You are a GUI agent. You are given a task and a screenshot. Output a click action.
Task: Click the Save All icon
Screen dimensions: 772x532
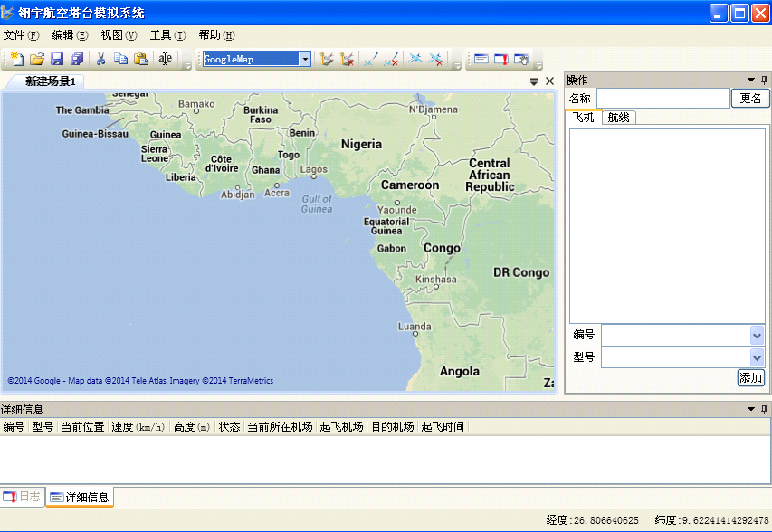pyautogui.click(x=77, y=59)
